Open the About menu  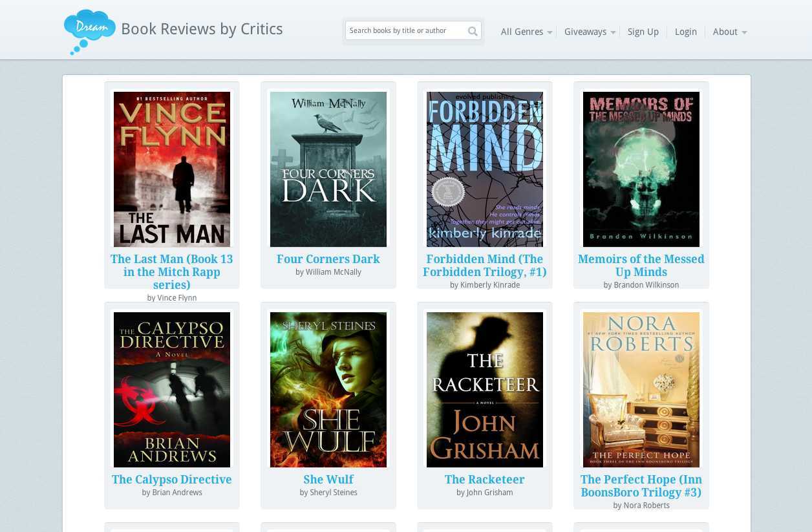click(x=725, y=32)
